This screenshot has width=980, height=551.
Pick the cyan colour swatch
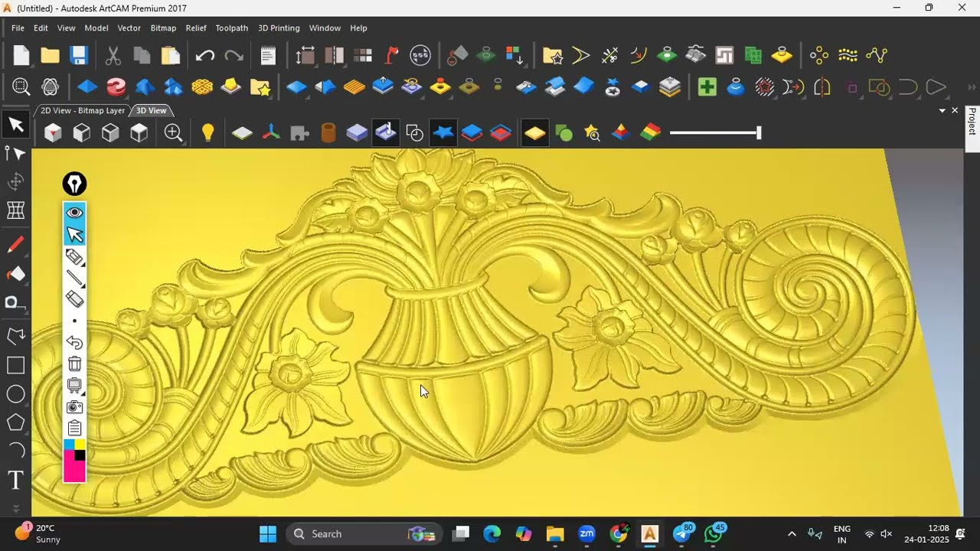pyautogui.click(x=69, y=445)
